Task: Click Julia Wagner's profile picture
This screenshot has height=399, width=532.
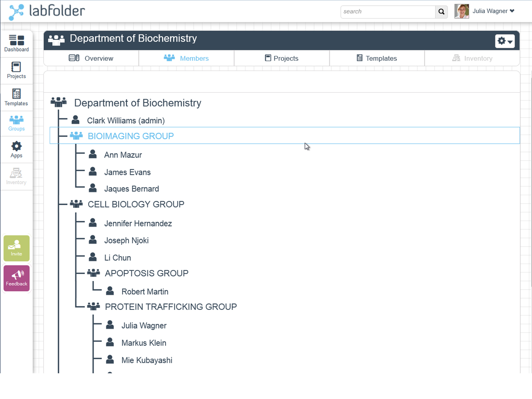Action: 462,11
